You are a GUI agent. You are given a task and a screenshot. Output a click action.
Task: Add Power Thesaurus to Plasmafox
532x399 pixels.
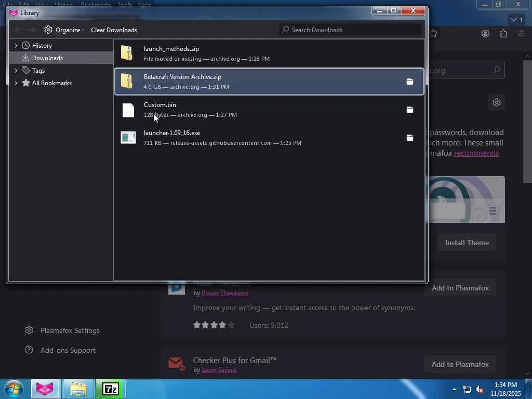460,288
